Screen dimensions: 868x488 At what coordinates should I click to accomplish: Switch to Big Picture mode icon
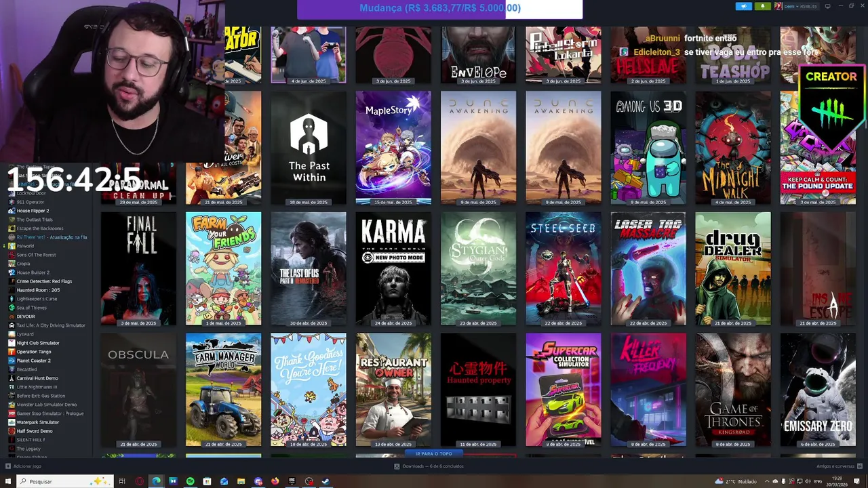(827, 6)
